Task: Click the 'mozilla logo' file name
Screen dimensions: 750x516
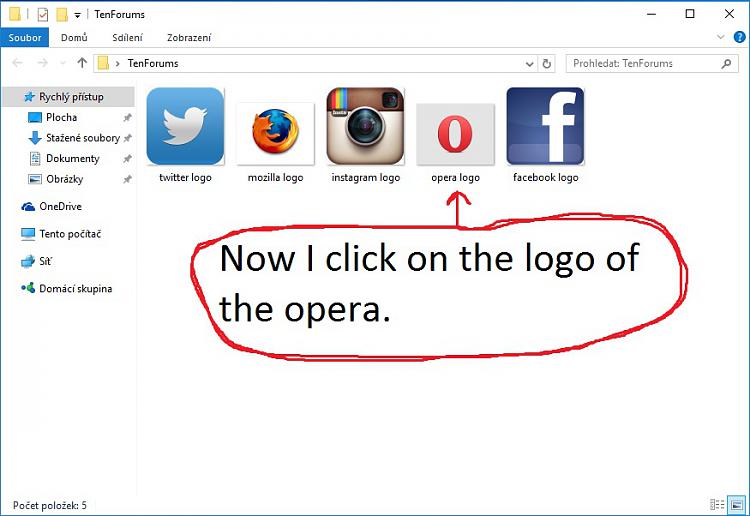Action: tap(276, 177)
